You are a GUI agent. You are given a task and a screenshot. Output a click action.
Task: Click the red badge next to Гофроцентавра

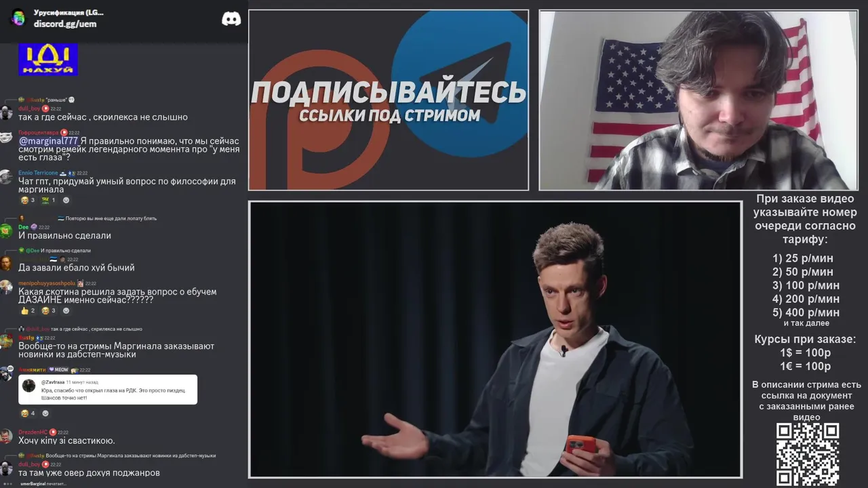pos(64,133)
